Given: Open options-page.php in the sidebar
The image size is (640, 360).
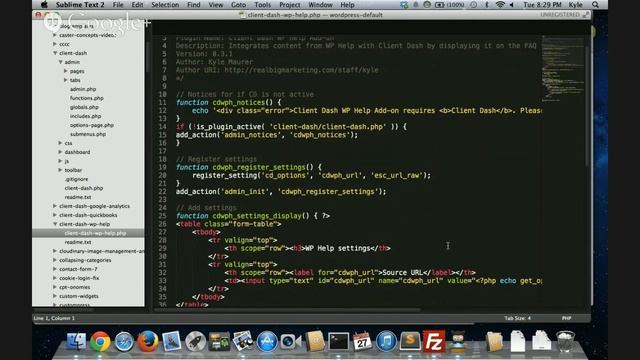Looking at the screenshot, I should [x=91, y=125].
